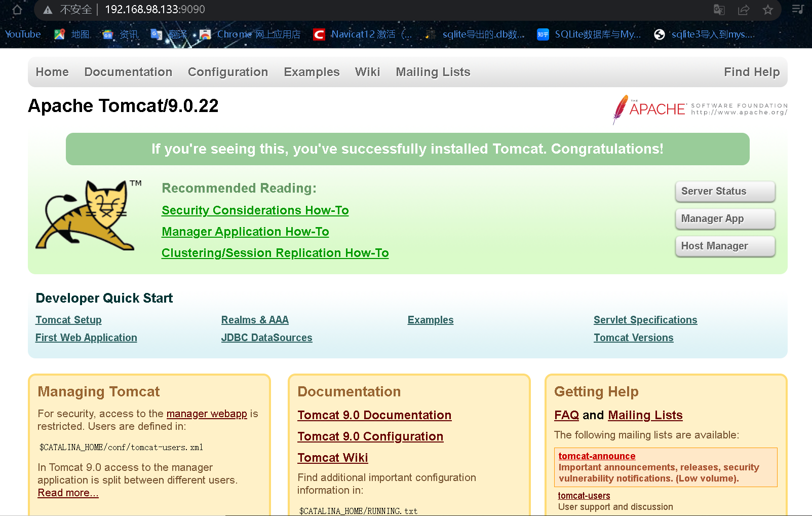This screenshot has width=812, height=516.
Task: Click the Apache Tomcat/9.0.22 heading
Action: (x=124, y=106)
